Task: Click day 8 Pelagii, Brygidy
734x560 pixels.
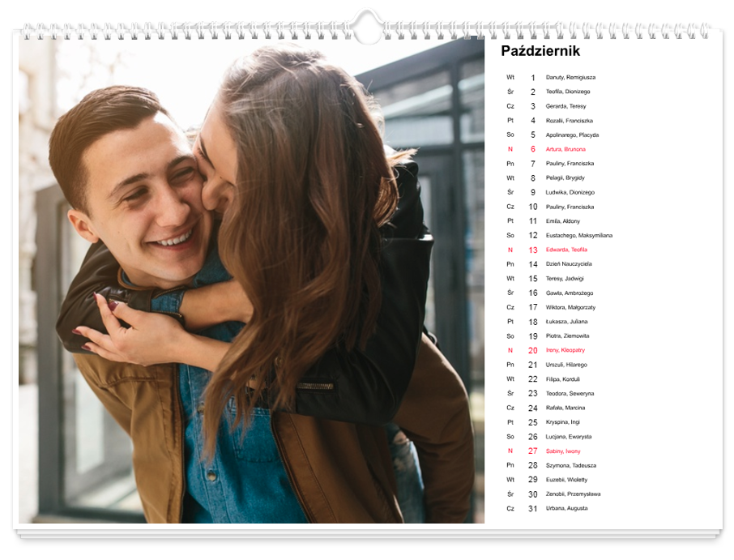Action: click(x=565, y=178)
